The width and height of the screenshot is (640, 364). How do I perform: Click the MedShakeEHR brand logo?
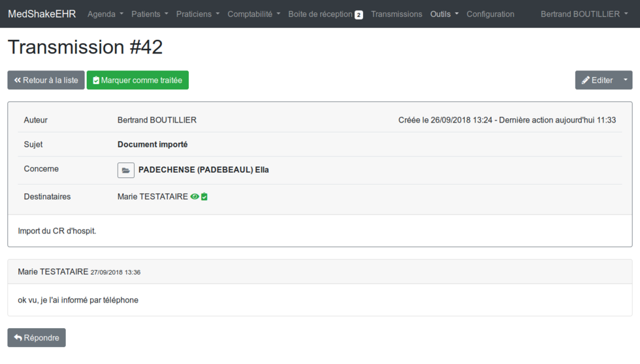[42, 14]
